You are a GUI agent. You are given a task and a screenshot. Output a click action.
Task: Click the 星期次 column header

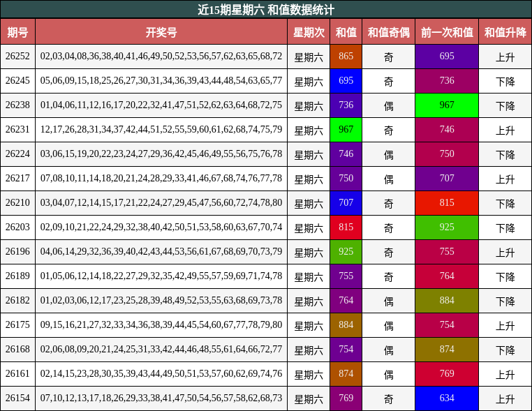point(309,32)
